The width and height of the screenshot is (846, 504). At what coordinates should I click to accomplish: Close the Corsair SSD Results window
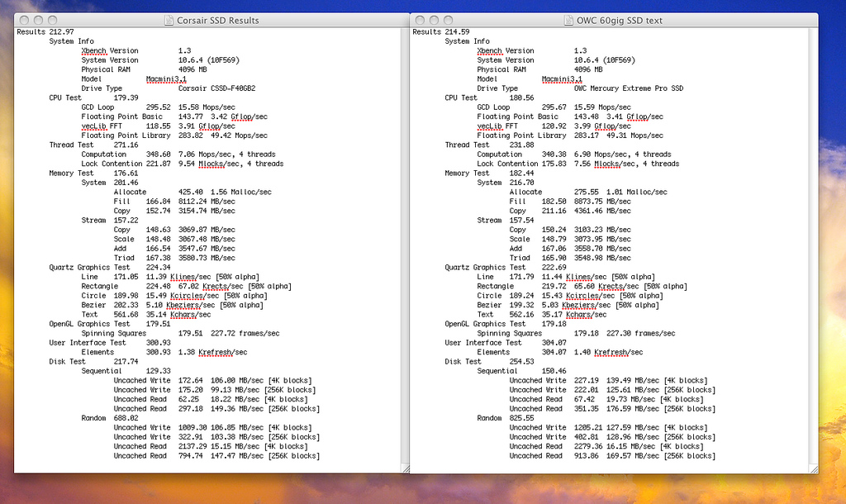tap(24, 20)
